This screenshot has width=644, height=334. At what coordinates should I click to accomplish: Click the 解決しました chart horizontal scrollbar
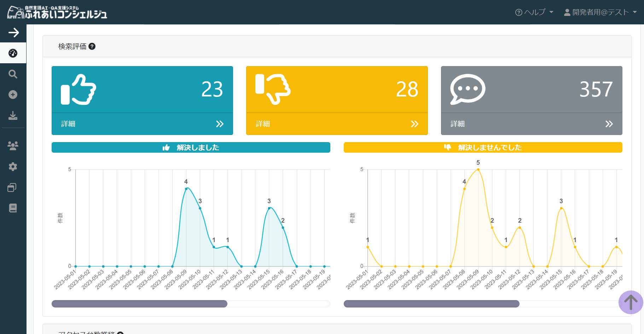pyautogui.click(x=140, y=304)
